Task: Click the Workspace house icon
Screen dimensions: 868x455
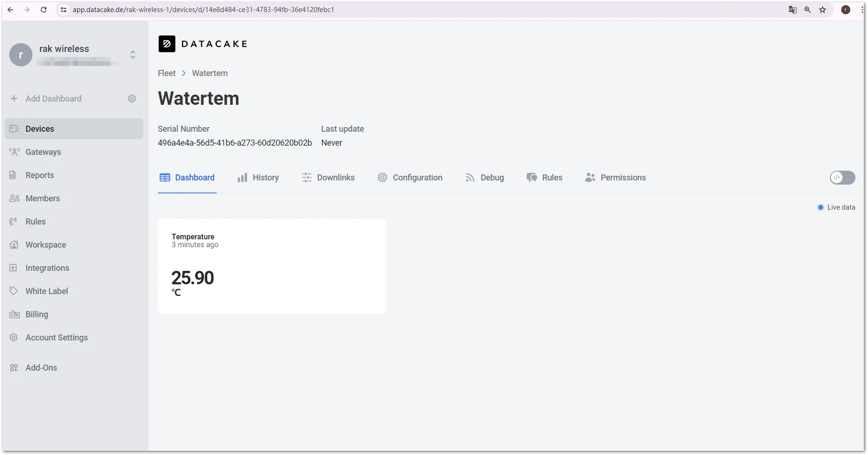Action: (14, 244)
